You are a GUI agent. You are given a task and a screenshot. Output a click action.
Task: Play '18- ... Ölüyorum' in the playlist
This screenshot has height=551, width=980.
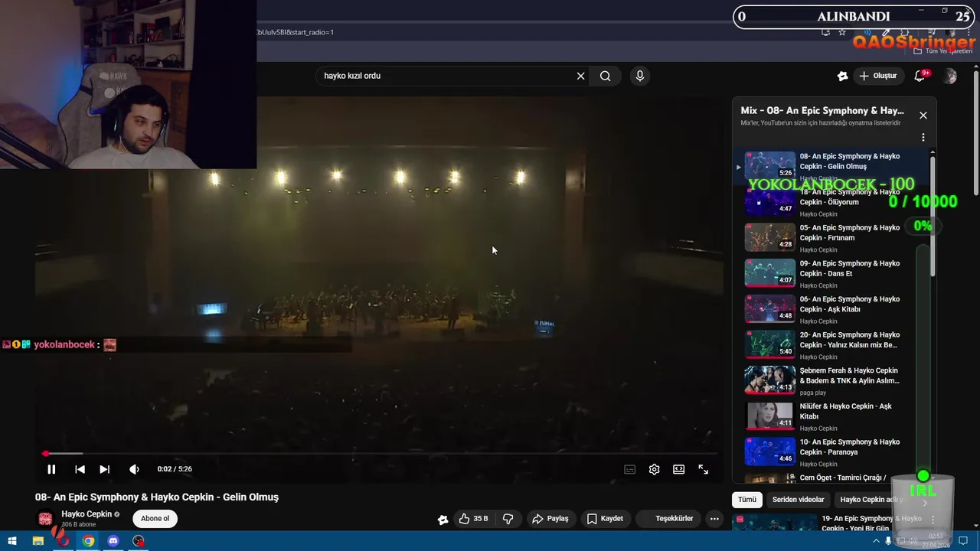831,202
